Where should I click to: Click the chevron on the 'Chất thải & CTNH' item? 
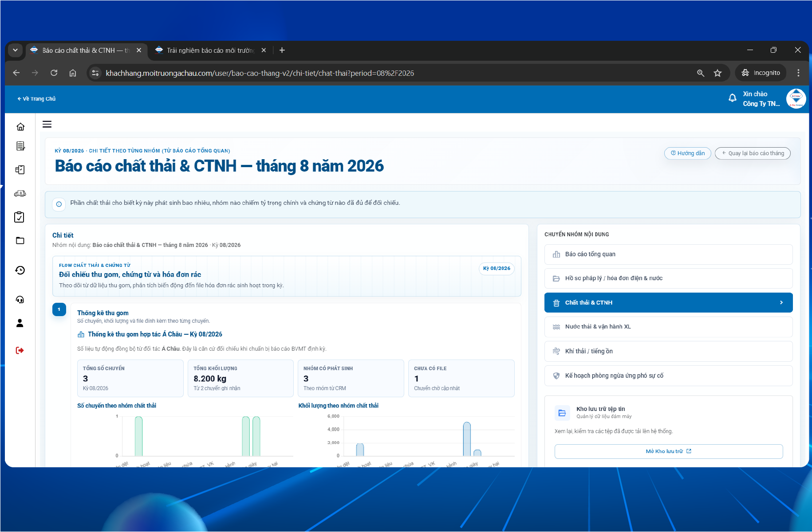point(781,302)
